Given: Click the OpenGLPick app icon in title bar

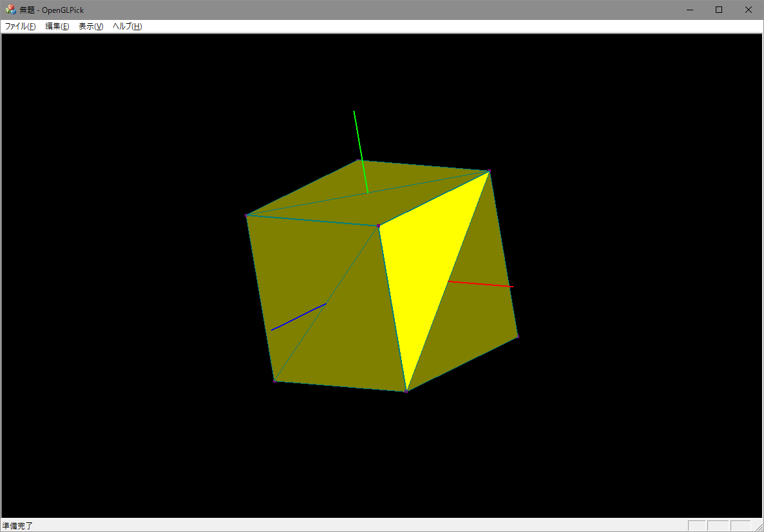Looking at the screenshot, I should [x=10, y=10].
